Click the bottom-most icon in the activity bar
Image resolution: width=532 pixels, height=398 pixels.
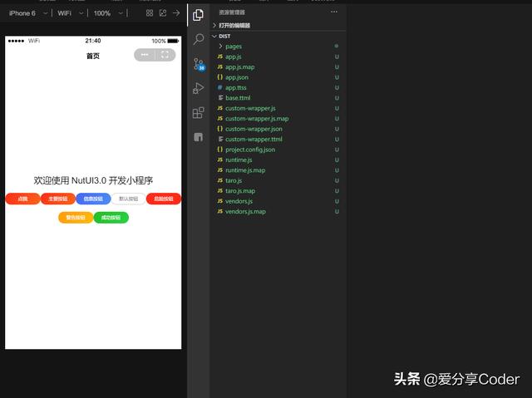(x=198, y=137)
